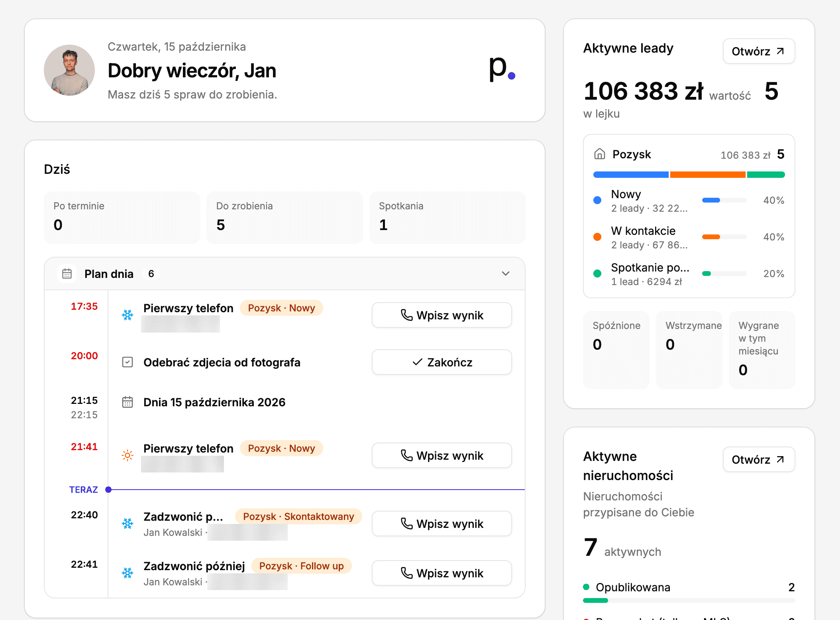Click the house icon next to Pozysk
Viewport: 840px width, 620px height.
pos(599,154)
